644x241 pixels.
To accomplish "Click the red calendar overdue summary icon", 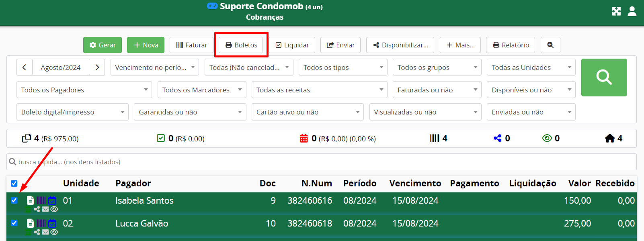I will pyautogui.click(x=304, y=138).
